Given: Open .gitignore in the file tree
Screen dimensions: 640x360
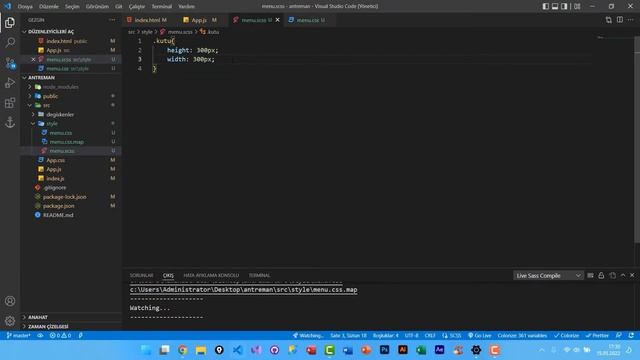Looking at the screenshot, I should (x=55, y=187).
